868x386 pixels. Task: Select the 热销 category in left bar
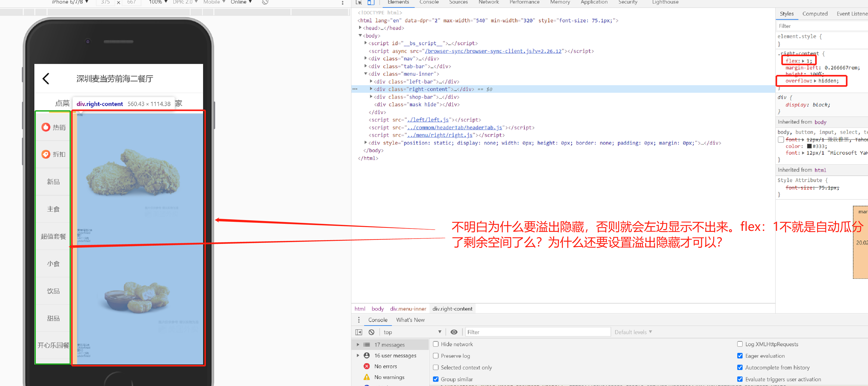point(53,127)
